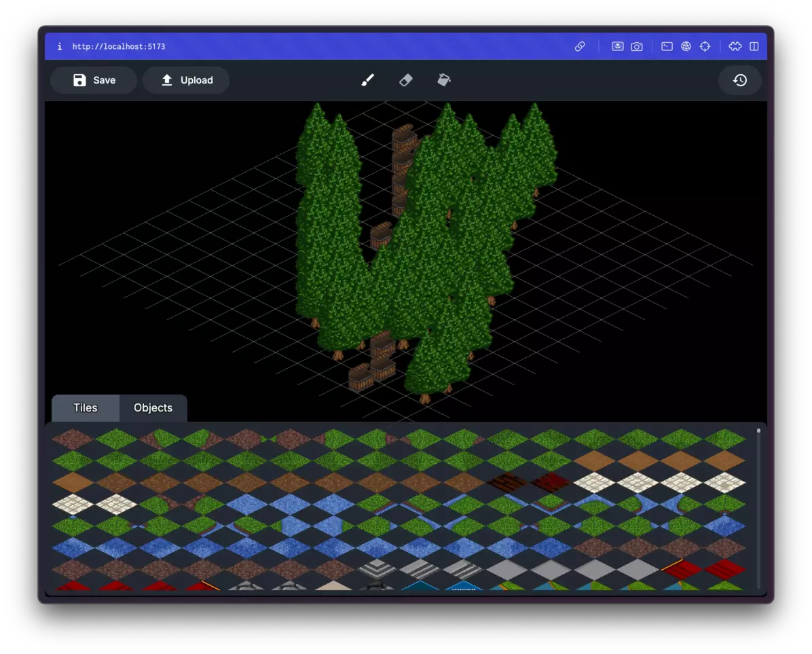Open the Tiles tab
The height and width of the screenshot is (654, 812).
[85, 407]
